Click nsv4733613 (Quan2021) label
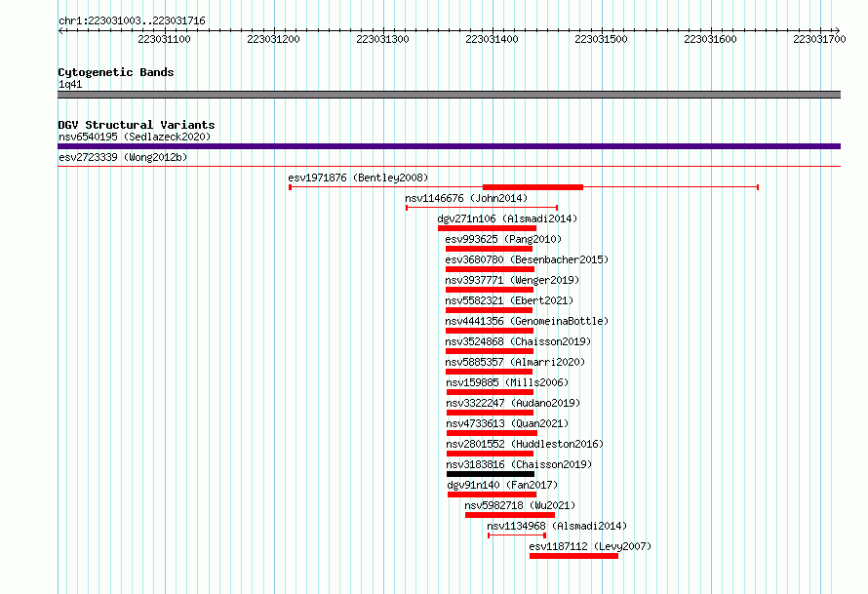The image size is (868, 594). pos(507,423)
